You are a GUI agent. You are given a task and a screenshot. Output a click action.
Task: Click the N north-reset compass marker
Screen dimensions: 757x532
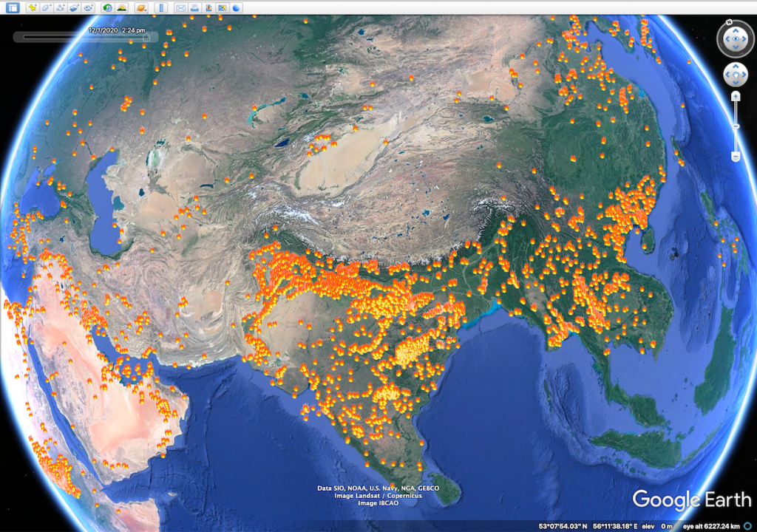[x=730, y=22]
